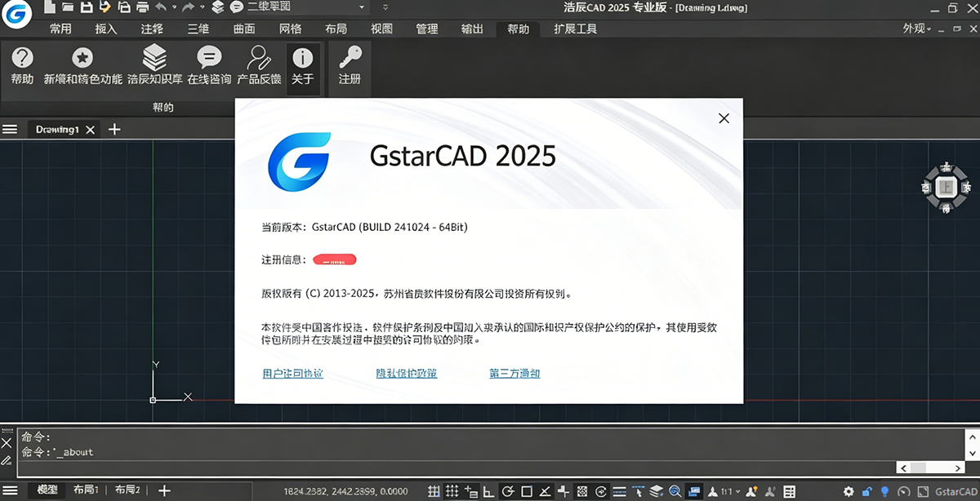Viewport: 980px width, 501px height.
Task: Open the 浩辰知识库 knowledge base button
Action: coord(155,65)
